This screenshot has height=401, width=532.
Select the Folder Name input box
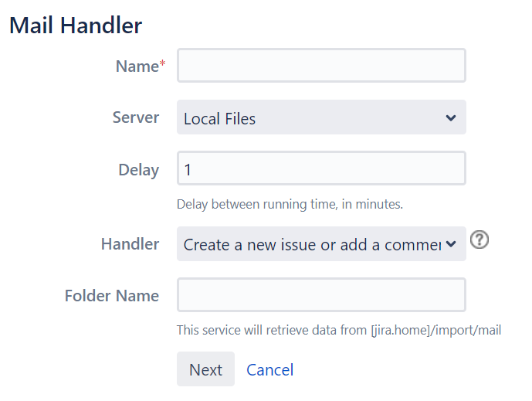pyautogui.click(x=321, y=295)
